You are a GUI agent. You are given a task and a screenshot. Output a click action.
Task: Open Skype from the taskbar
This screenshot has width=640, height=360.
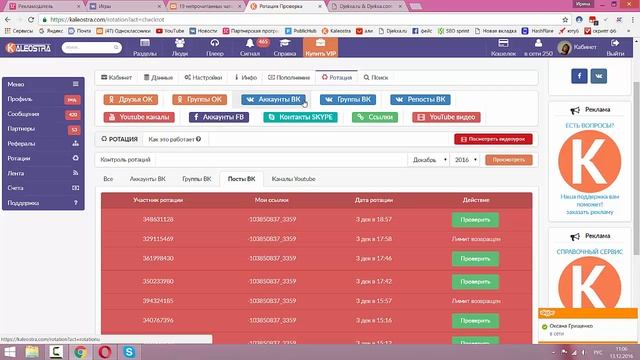coord(129,352)
